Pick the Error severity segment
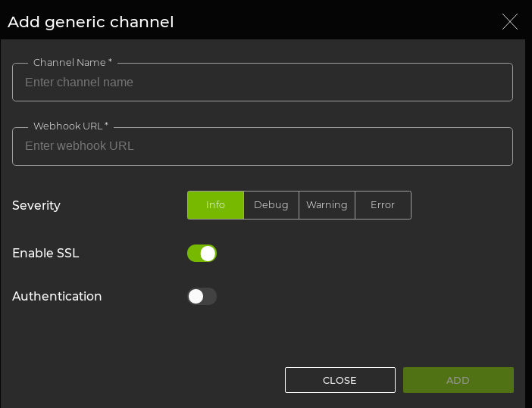 (x=383, y=205)
